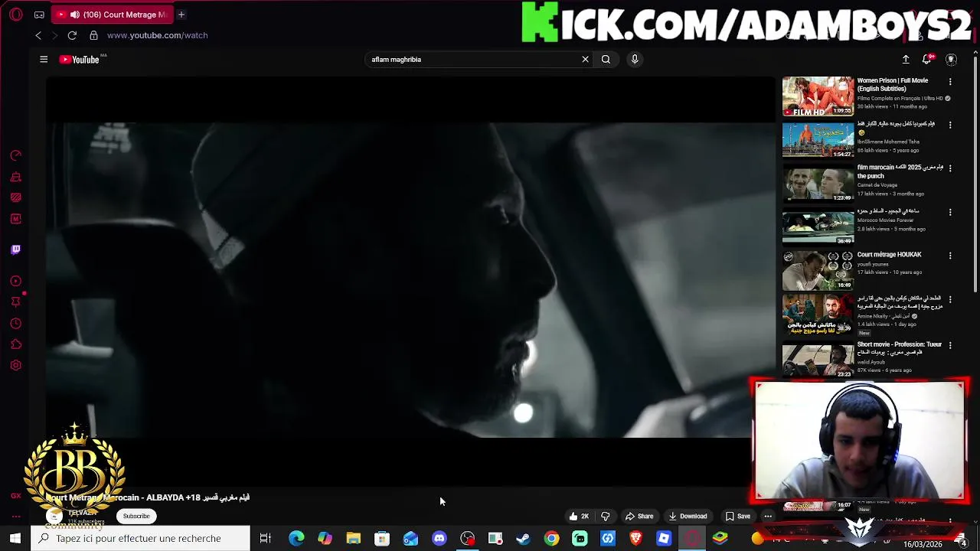Viewport: 980px width, 551px height.
Task: Open a new tab with plus button
Action: pos(181,15)
